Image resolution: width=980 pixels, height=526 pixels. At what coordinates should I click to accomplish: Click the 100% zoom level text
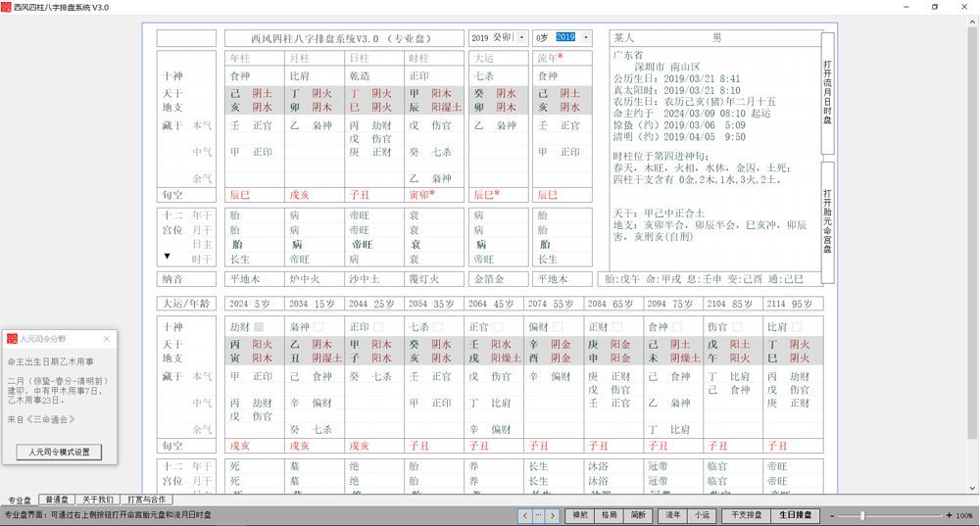[x=964, y=515]
